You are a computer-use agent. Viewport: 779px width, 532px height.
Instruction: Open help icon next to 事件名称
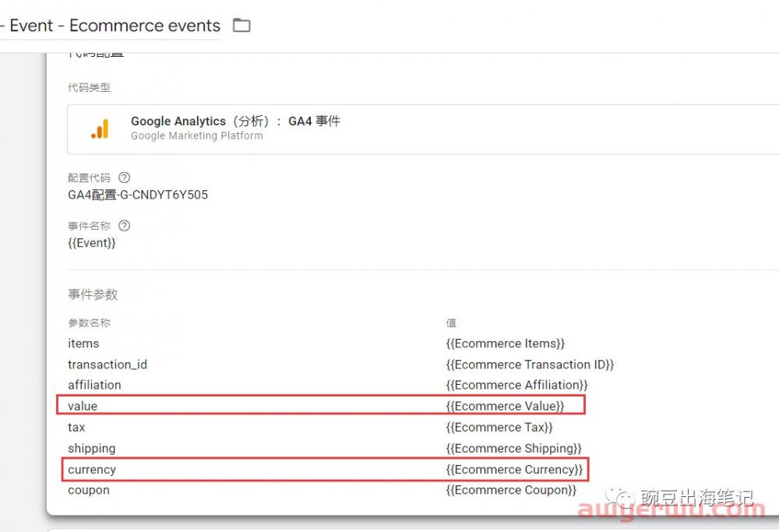(124, 226)
